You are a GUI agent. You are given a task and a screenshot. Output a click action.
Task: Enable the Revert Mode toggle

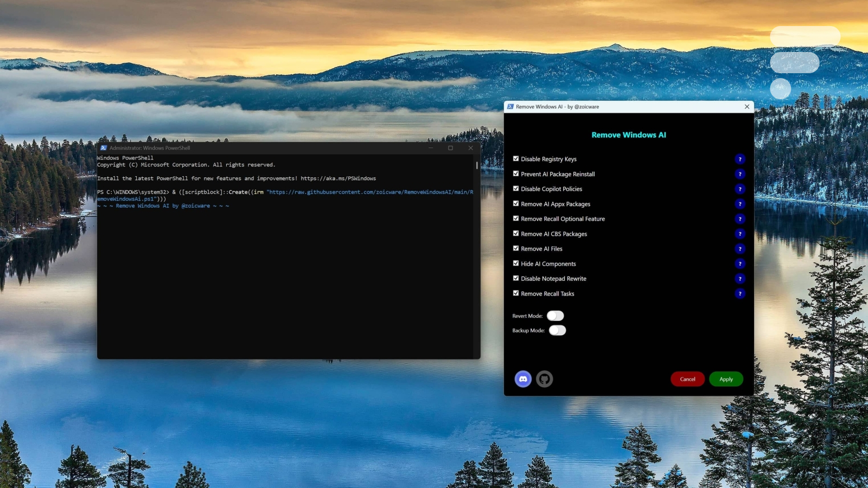click(554, 315)
